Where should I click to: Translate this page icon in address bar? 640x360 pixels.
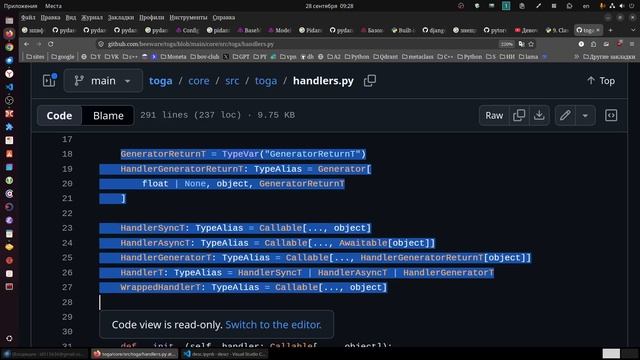tap(521, 44)
